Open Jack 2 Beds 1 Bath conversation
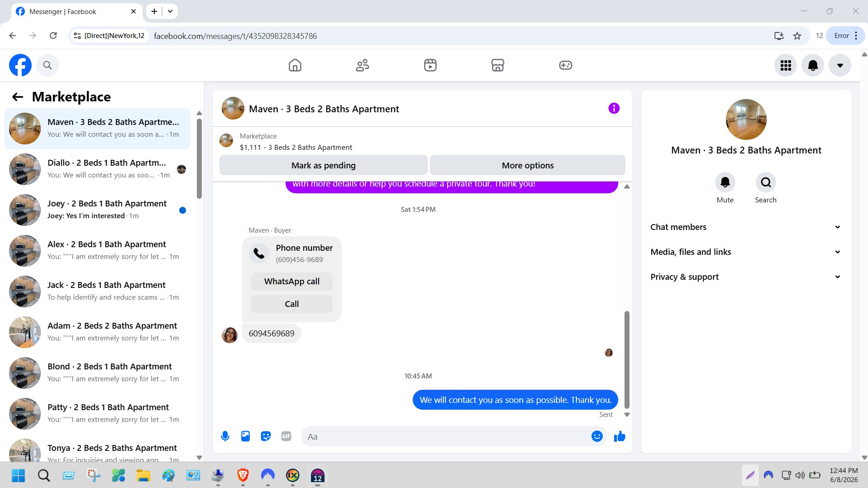Image resolution: width=868 pixels, height=488 pixels. pos(98,292)
